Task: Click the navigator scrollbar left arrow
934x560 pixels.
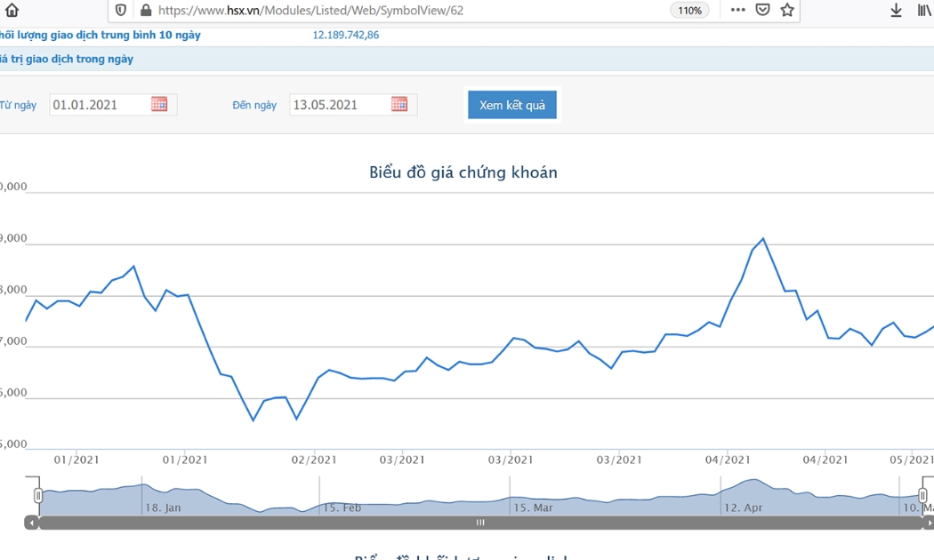Action: (x=31, y=523)
